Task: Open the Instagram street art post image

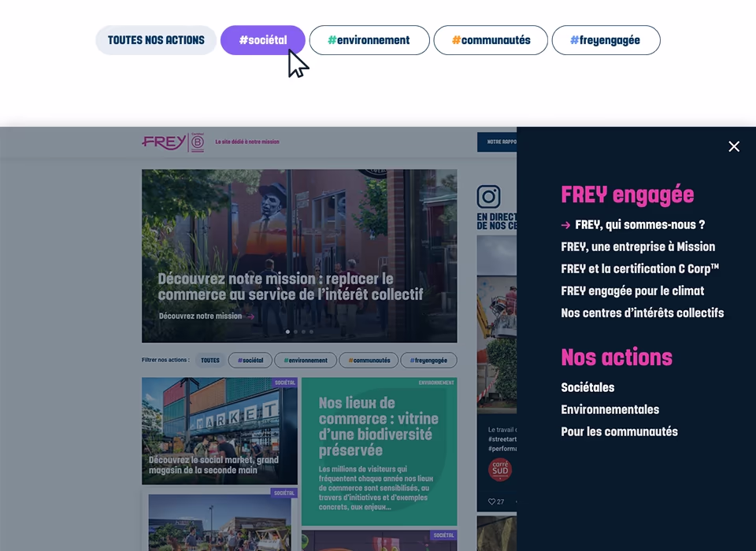Action: 497,324
